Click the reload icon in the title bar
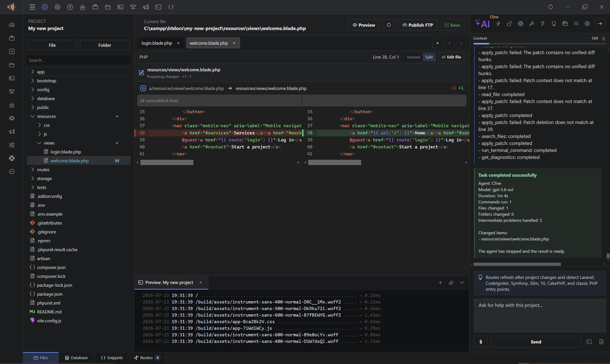 [x=550, y=7]
